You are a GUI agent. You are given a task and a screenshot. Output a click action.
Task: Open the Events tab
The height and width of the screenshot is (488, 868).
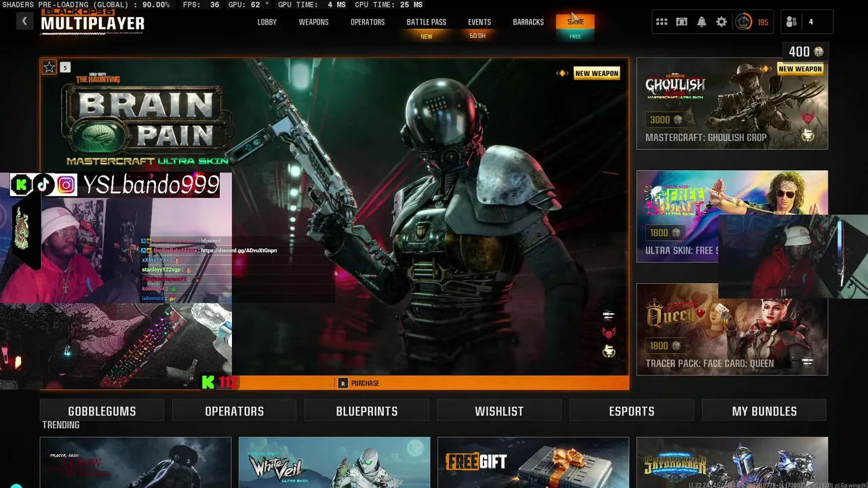point(479,22)
